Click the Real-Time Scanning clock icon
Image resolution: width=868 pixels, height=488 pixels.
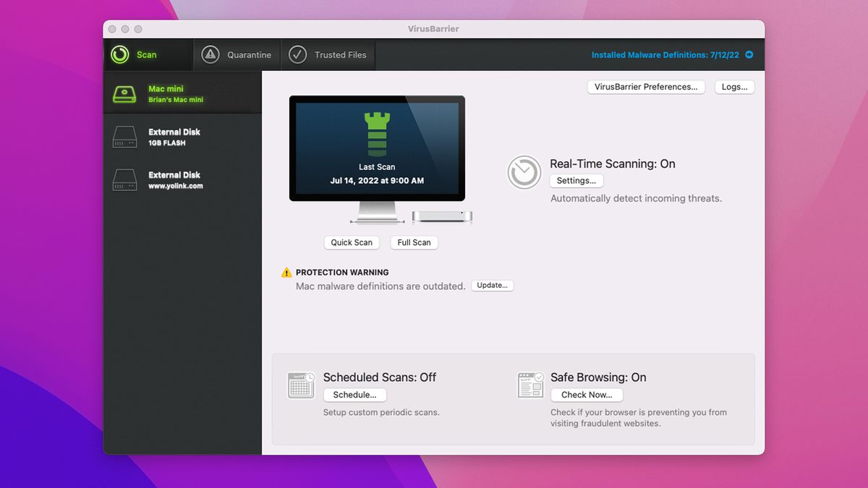pos(524,172)
